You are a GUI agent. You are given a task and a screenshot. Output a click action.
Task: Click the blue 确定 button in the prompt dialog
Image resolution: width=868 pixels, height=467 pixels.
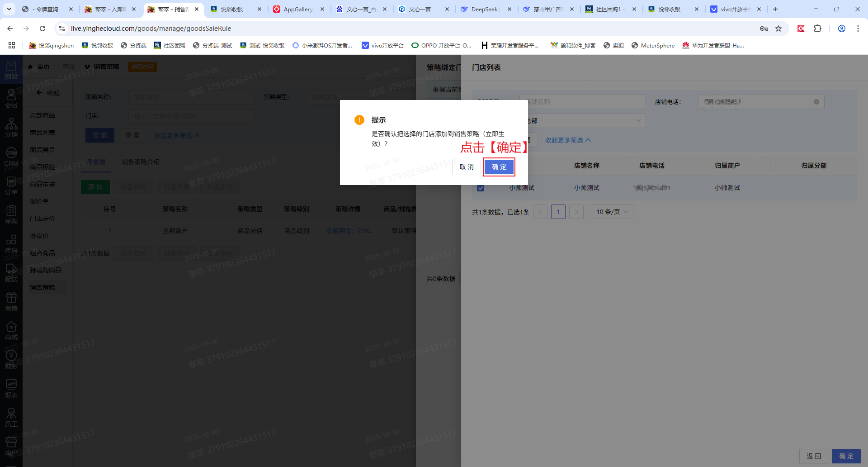(x=499, y=167)
